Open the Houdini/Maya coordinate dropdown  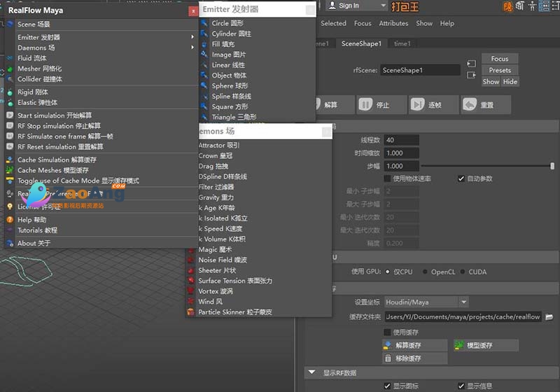pyautogui.click(x=463, y=302)
